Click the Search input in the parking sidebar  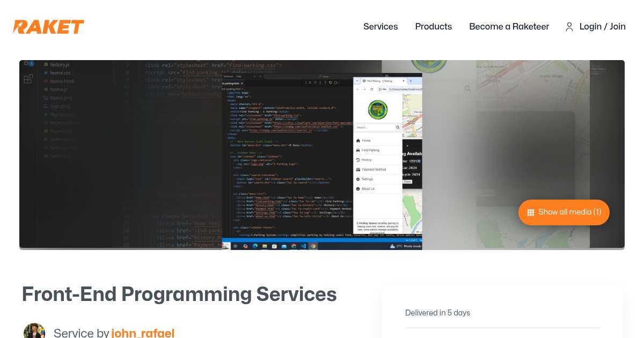click(376, 128)
